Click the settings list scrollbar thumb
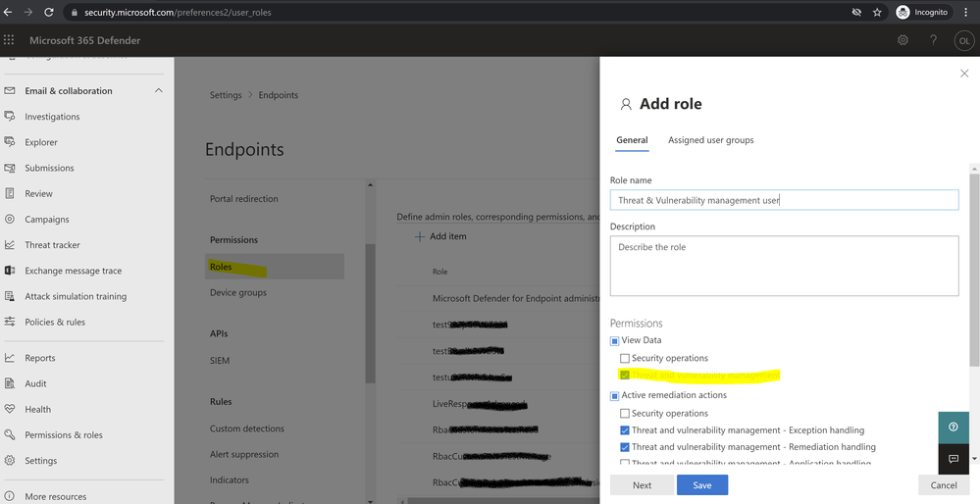The height and width of the screenshot is (504, 980). pyautogui.click(x=370, y=312)
